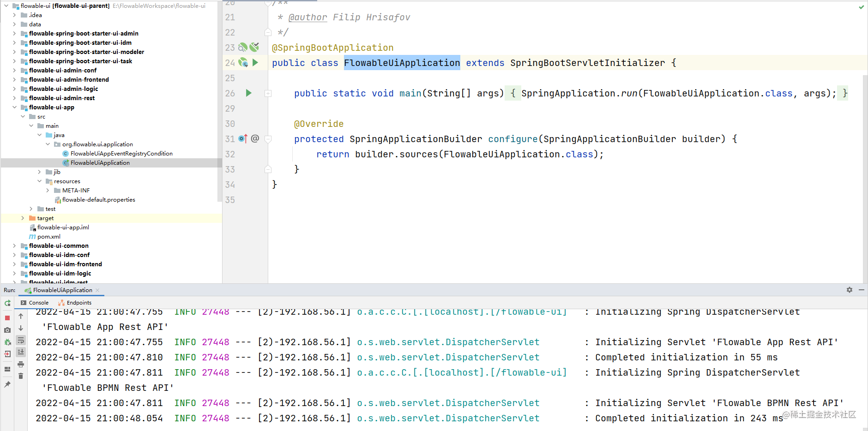The height and width of the screenshot is (431, 868).
Task: Hide the Run panel with minus icon
Action: click(862, 290)
